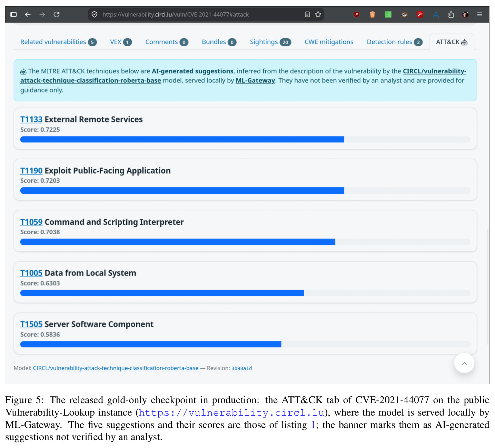
Task: Follow the listing 1 reference in the caption
Action: coord(313,425)
